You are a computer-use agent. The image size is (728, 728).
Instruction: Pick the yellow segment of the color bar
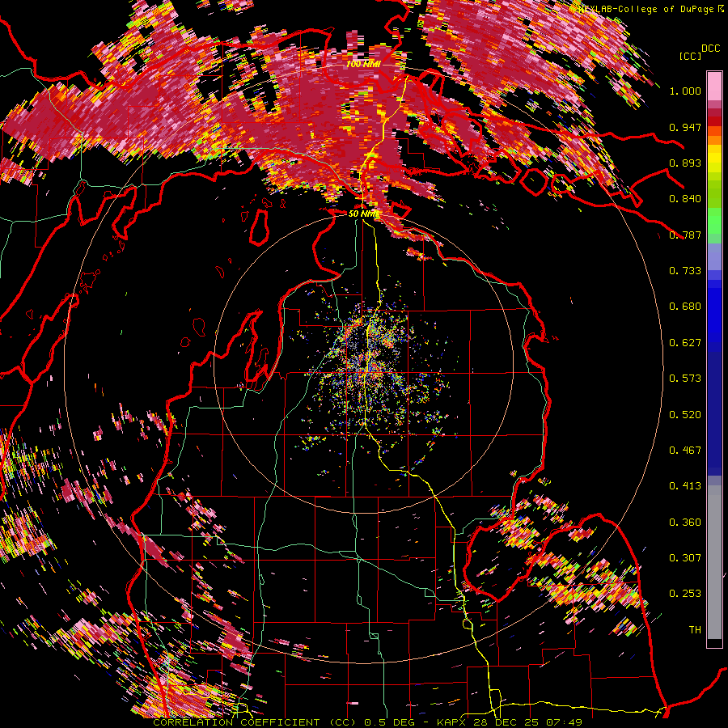(714, 159)
